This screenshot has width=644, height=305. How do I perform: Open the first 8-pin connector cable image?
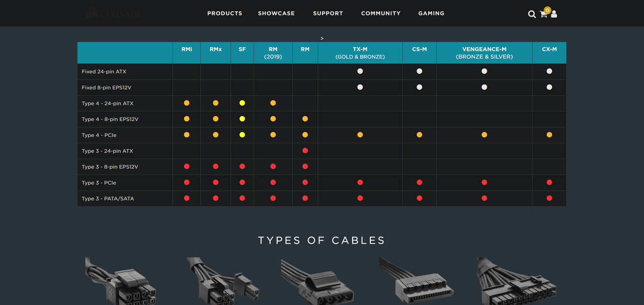121,281
